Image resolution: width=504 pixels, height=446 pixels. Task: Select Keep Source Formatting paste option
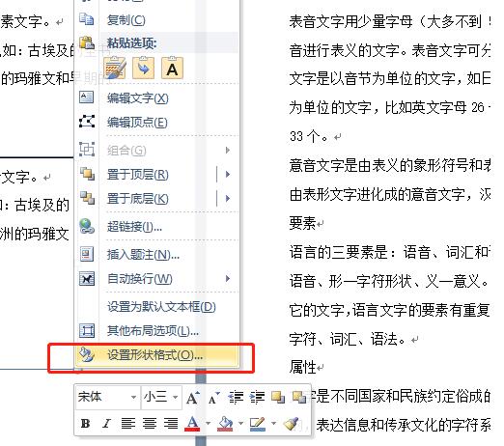pyautogui.click(x=115, y=68)
